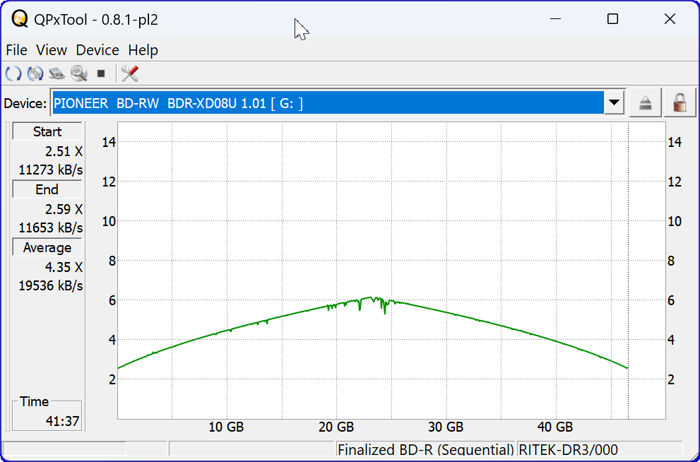This screenshot has width=700, height=462.
Task: Click the rescan devices refresh icon
Action: (x=13, y=74)
